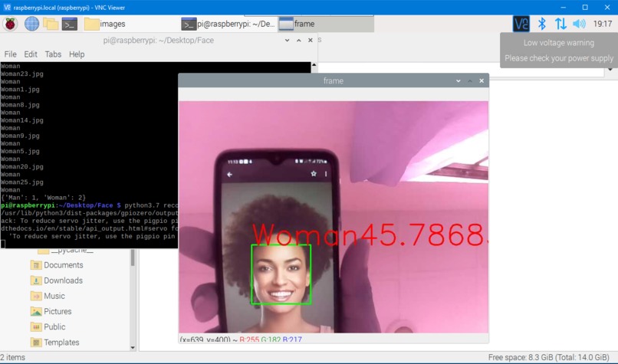Click the Woman14.jpg line in terminal
This screenshot has width=618, height=364.
click(x=22, y=120)
